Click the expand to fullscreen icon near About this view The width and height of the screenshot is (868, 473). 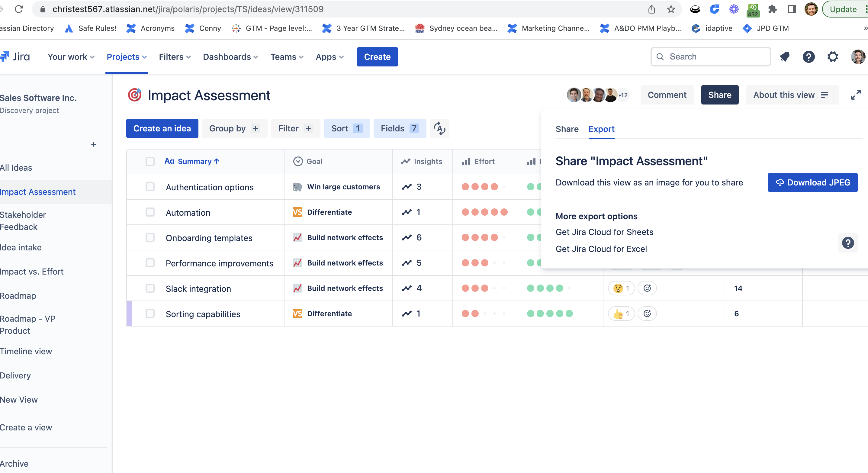click(x=856, y=95)
